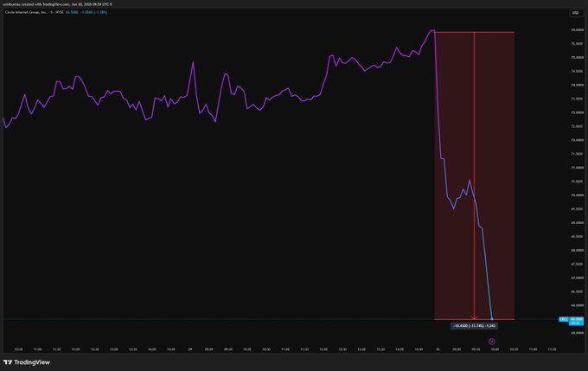Click the 76.0000 price axis label
This screenshot has height=371, width=588.
[578, 30]
